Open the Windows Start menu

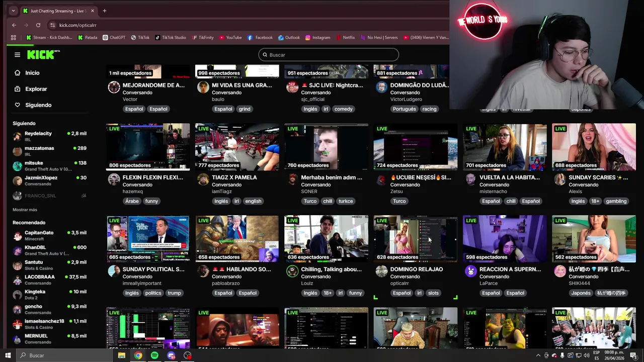[x=8, y=355]
